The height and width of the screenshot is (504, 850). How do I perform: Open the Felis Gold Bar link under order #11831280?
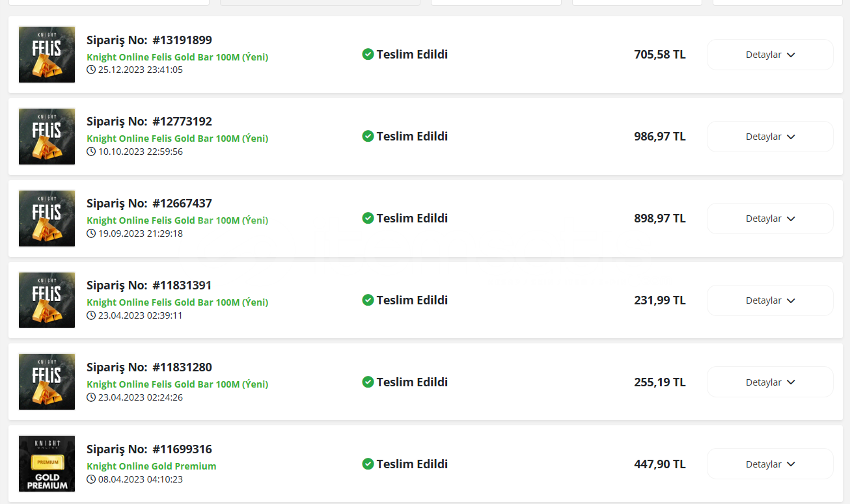[178, 384]
